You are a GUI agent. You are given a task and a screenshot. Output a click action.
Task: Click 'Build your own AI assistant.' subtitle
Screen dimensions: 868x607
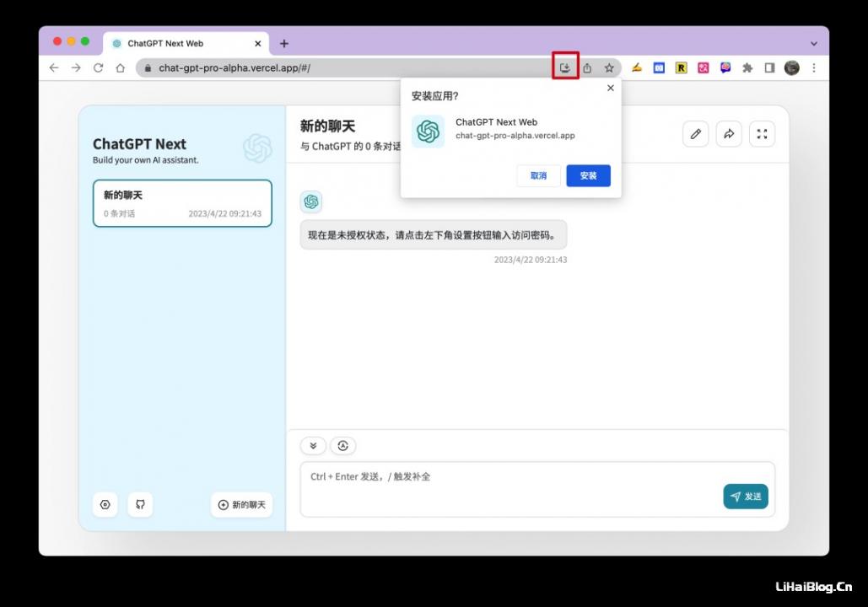click(x=146, y=160)
